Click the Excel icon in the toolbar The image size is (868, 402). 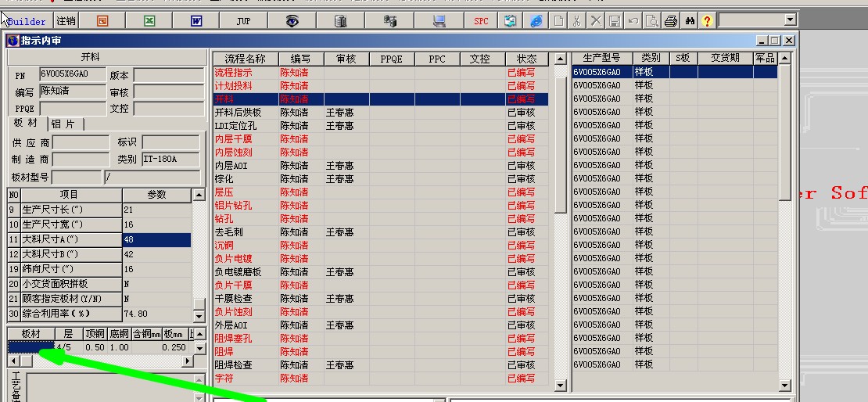pos(149,21)
